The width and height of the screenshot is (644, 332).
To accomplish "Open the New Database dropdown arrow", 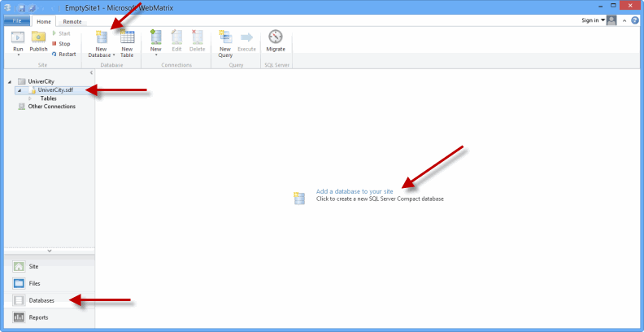I will tap(114, 55).
